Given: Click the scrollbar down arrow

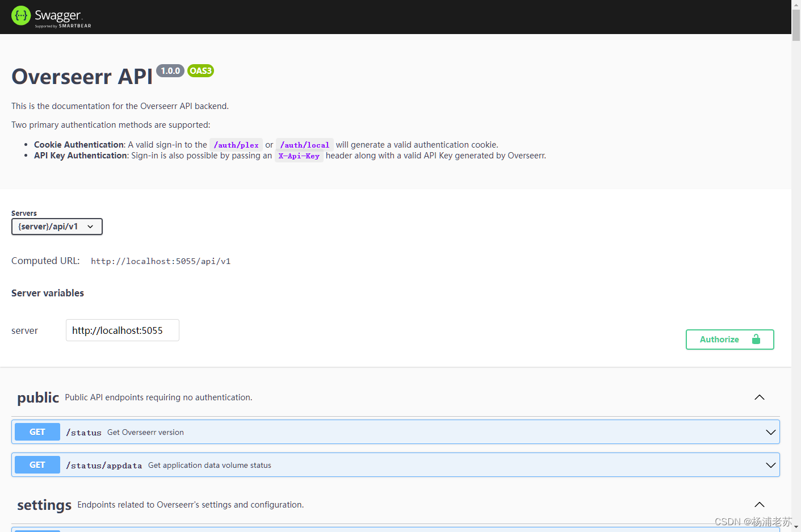Looking at the screenshot, I should (796, 527).
